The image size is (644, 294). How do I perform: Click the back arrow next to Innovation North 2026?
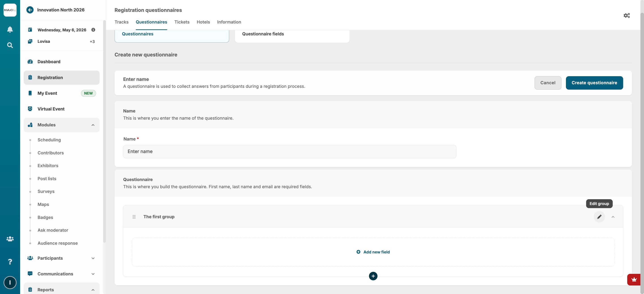pos(30,10)
